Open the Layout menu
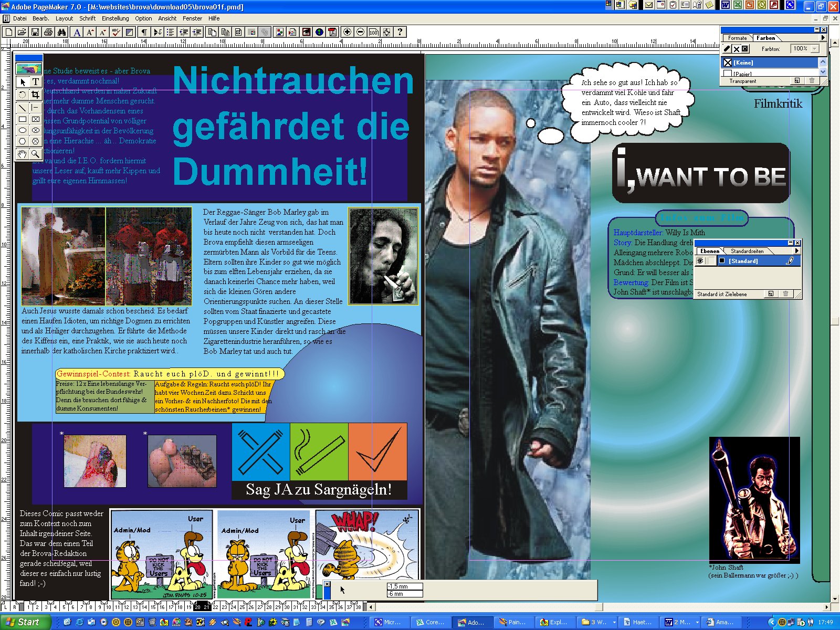 [x=64, y=18]
